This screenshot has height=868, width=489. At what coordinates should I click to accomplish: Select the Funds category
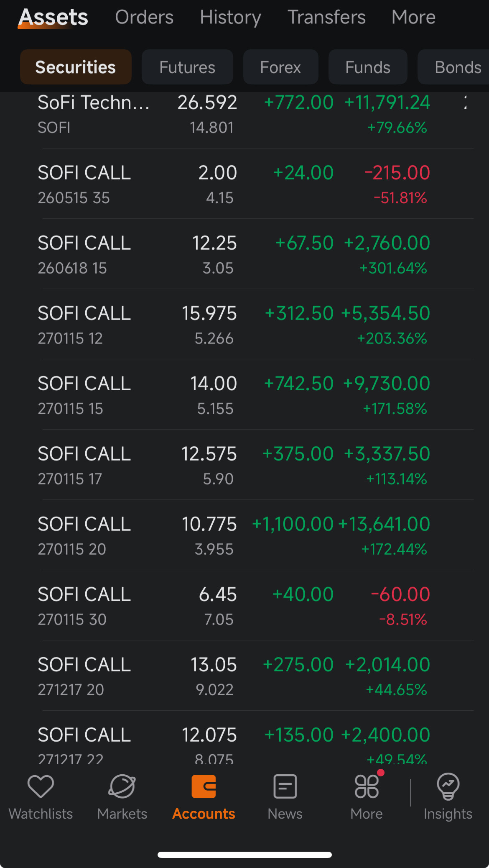(368, 67)
